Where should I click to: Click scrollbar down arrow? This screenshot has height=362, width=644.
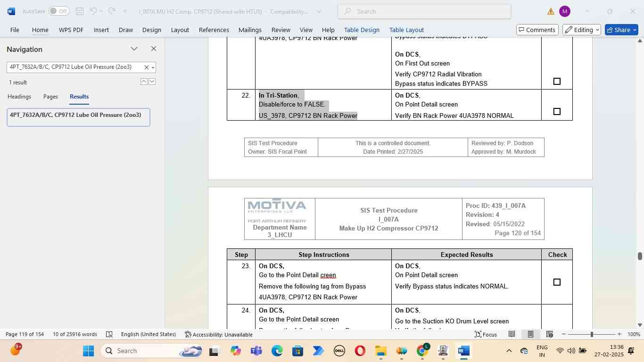[640, 325]
